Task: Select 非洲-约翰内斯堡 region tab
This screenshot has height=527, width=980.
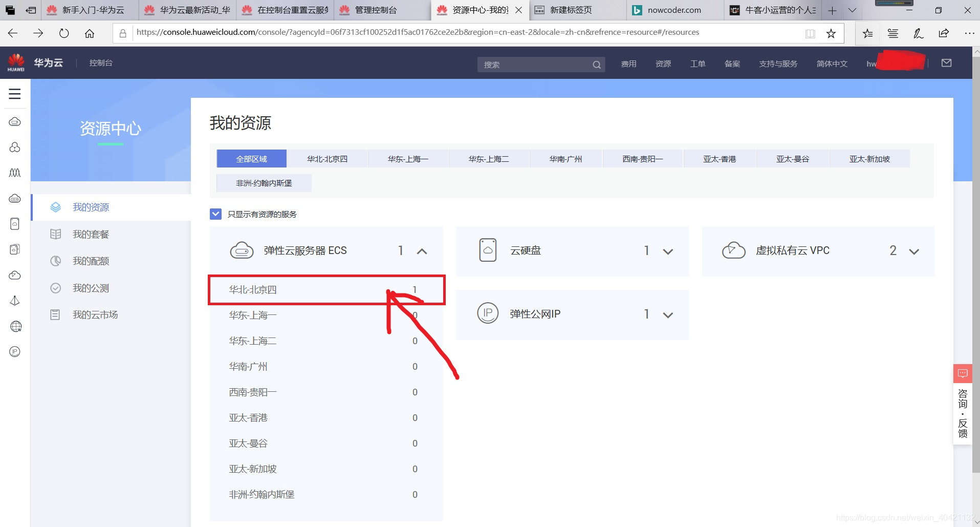Action: pos(264,183)
